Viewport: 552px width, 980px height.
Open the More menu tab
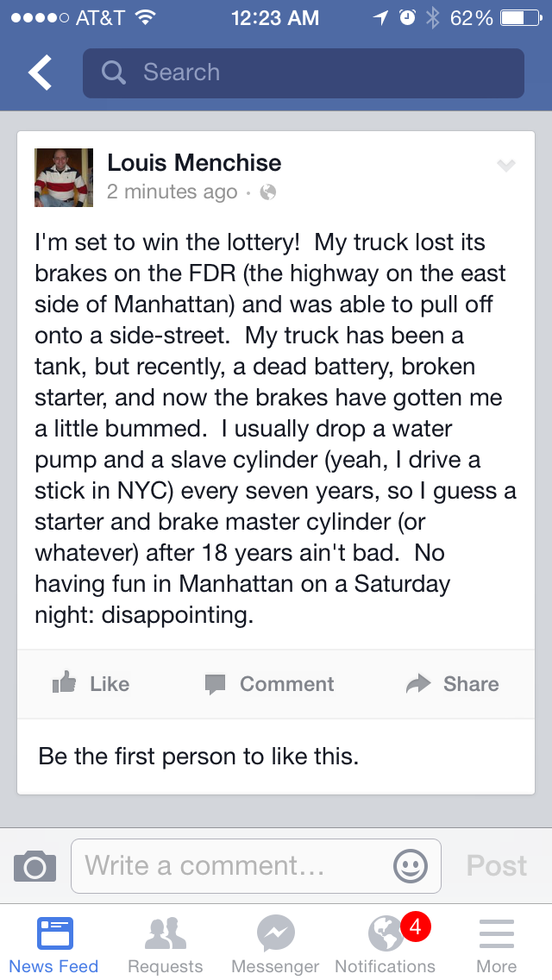pyautogui.click(x=496, y=945)
